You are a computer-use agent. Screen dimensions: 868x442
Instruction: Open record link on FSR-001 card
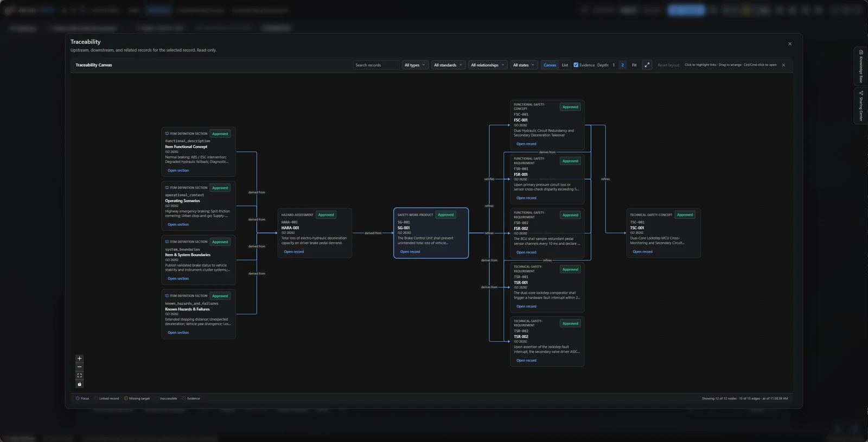click(x=526, y=198)
